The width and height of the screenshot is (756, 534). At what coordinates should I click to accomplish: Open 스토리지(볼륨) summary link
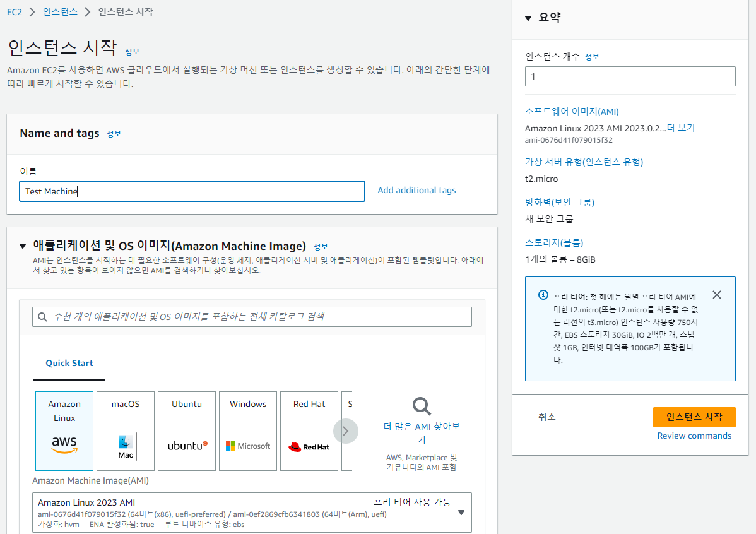coord(554,242)
